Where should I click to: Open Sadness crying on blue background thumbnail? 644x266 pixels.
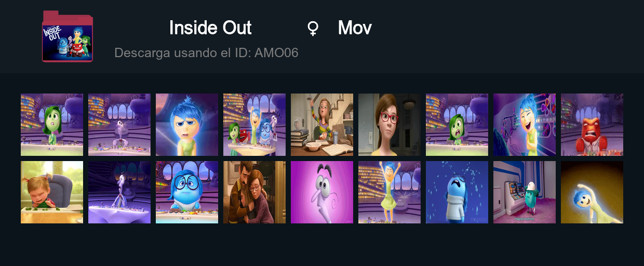tap(457, 192)
